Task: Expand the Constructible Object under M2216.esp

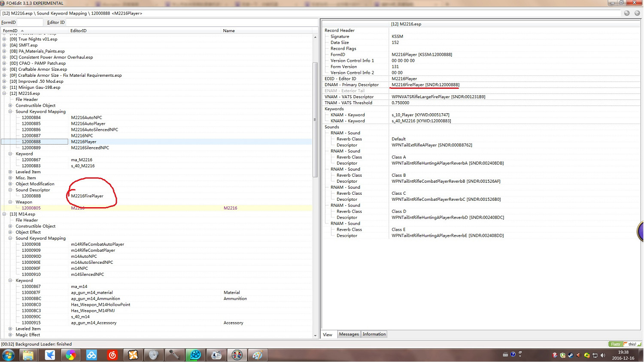Action: tap(10, 106)
